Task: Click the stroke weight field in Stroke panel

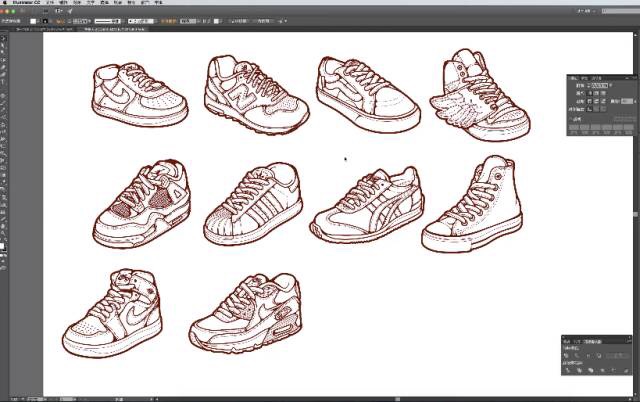Action: pos(599,86)
